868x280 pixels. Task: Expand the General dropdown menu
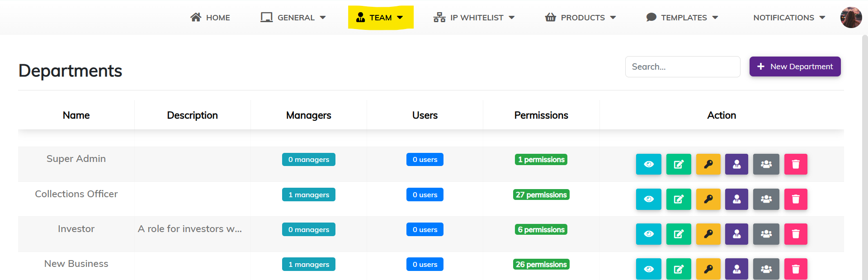tap(293, 18)
